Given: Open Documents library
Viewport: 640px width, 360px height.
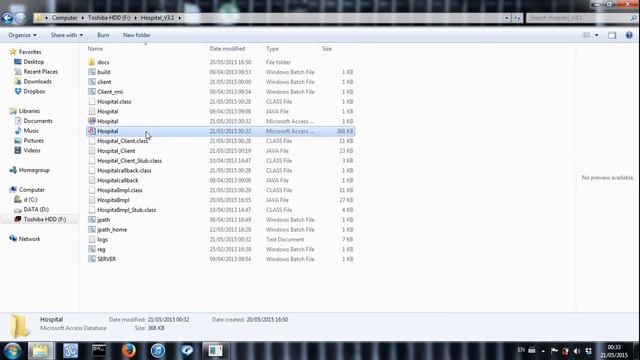Looking at the screenshot, I should (x=38, y=121).
